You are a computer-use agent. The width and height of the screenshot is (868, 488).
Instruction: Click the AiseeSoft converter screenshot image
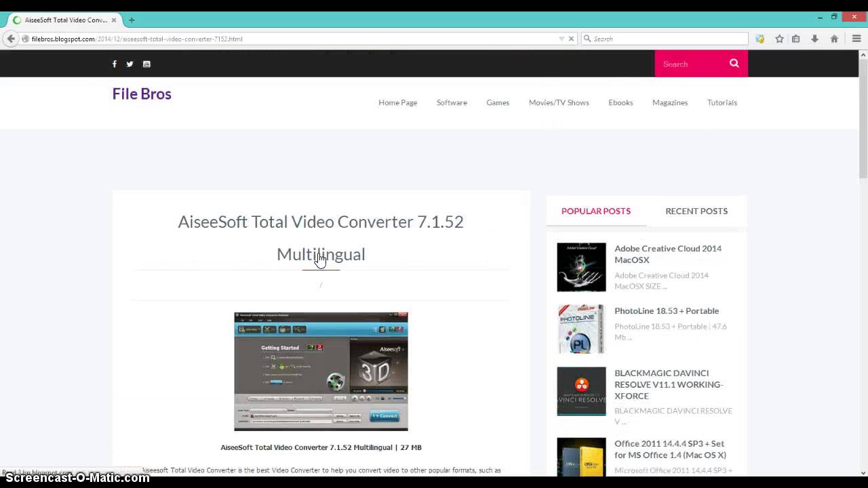click(x=321, y=371)
